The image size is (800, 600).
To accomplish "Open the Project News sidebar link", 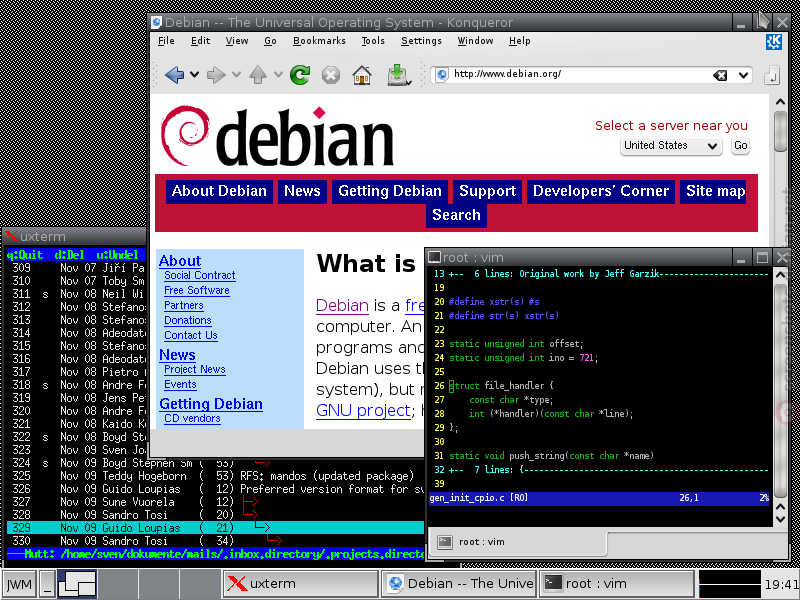I will pos(194,369).
